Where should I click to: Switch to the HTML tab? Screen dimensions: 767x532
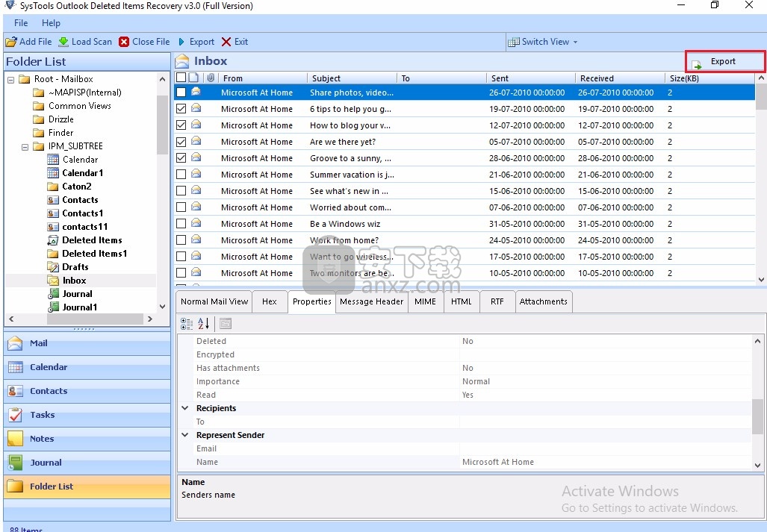[462, 302]
